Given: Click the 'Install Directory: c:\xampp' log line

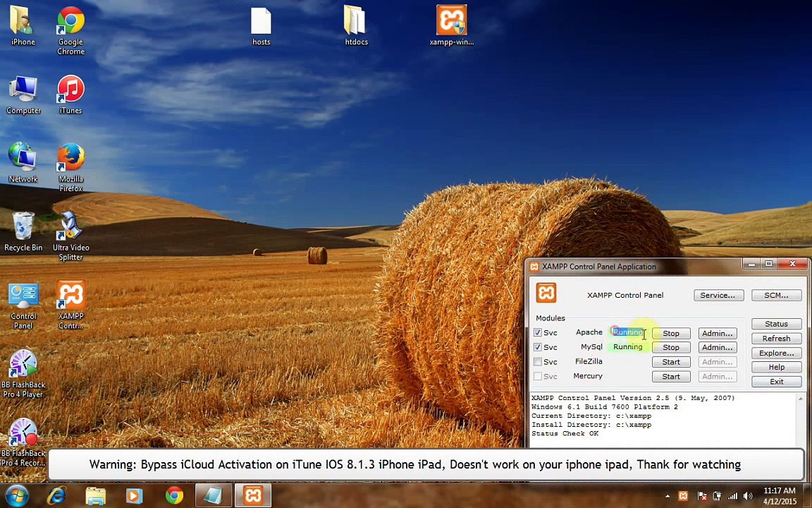Looking at the screenshot, I should click(591, 425).
